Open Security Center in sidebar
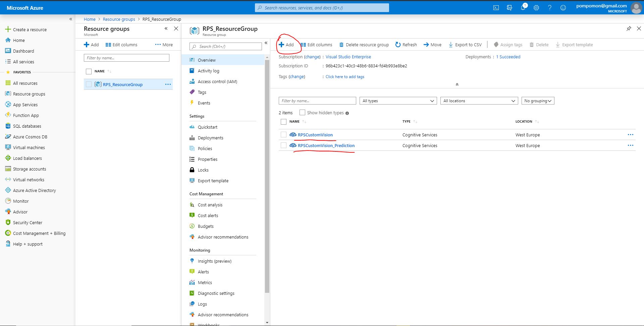644x326 pixels. 24,222
